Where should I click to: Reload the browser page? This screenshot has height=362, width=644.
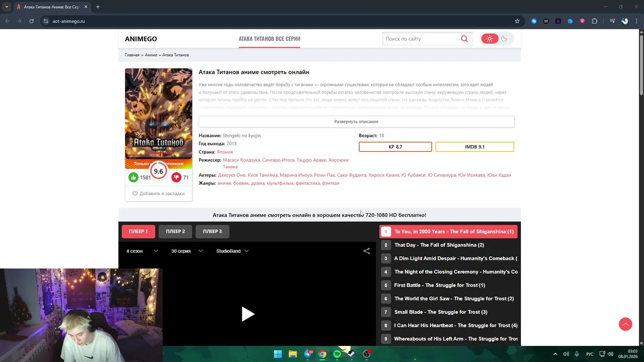click(31, 21)
